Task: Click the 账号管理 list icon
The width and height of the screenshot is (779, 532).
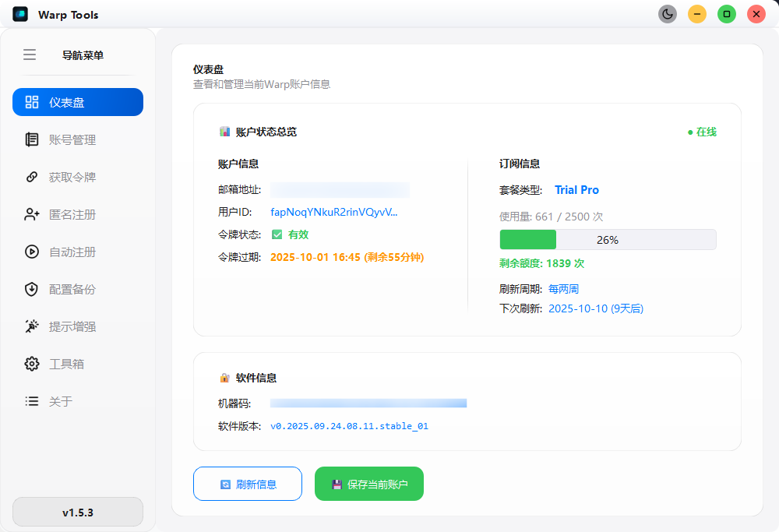Action: (32, 139)
